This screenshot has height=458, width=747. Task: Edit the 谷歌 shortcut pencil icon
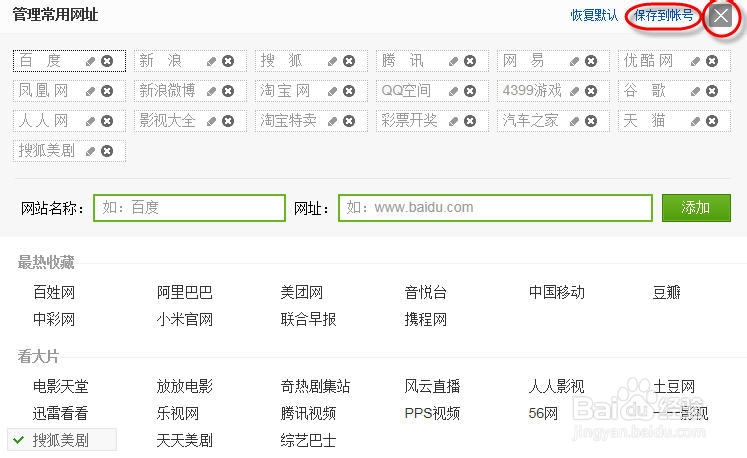coord(695,91)
